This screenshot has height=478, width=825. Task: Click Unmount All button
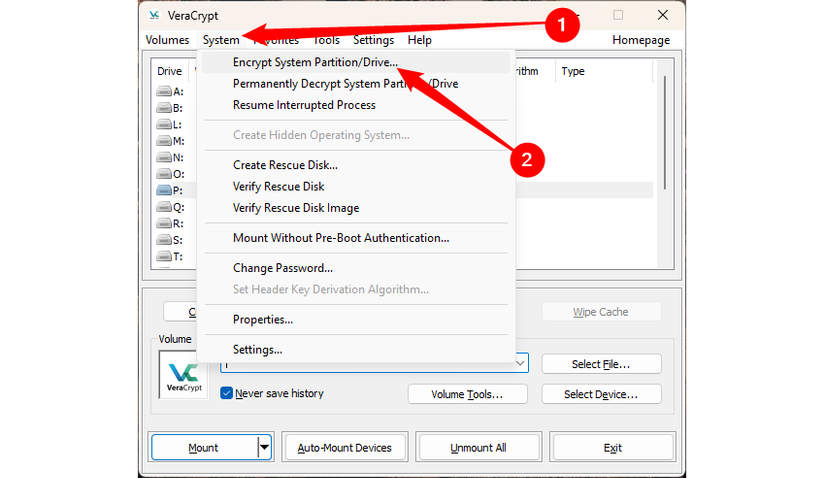click(x=478, y=447)
